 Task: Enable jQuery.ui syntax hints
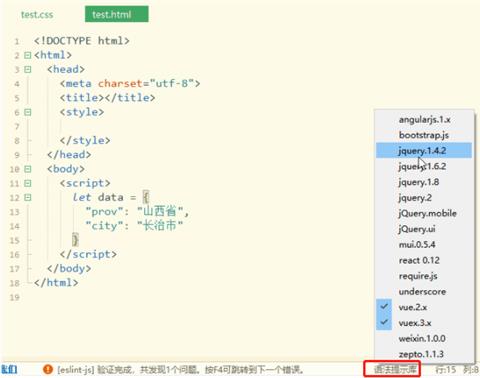click(x=424, y=229)
